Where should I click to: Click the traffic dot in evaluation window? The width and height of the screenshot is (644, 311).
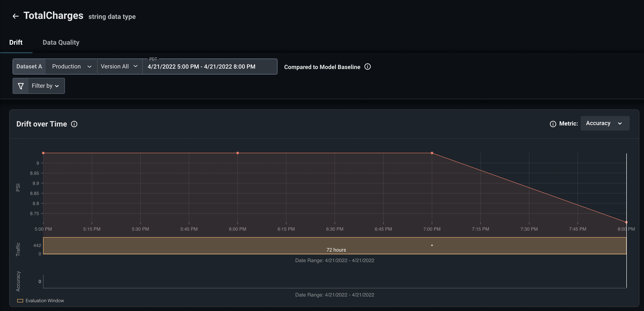[432, 245]
